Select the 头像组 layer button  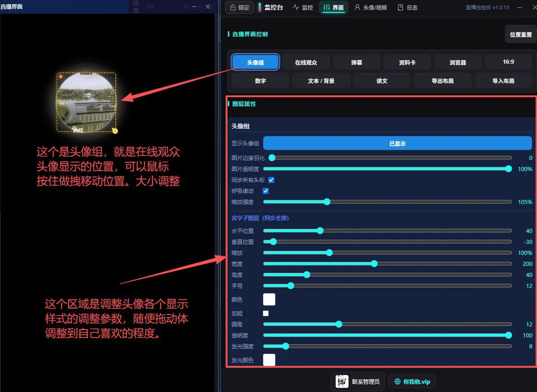(x=255, y=62)
